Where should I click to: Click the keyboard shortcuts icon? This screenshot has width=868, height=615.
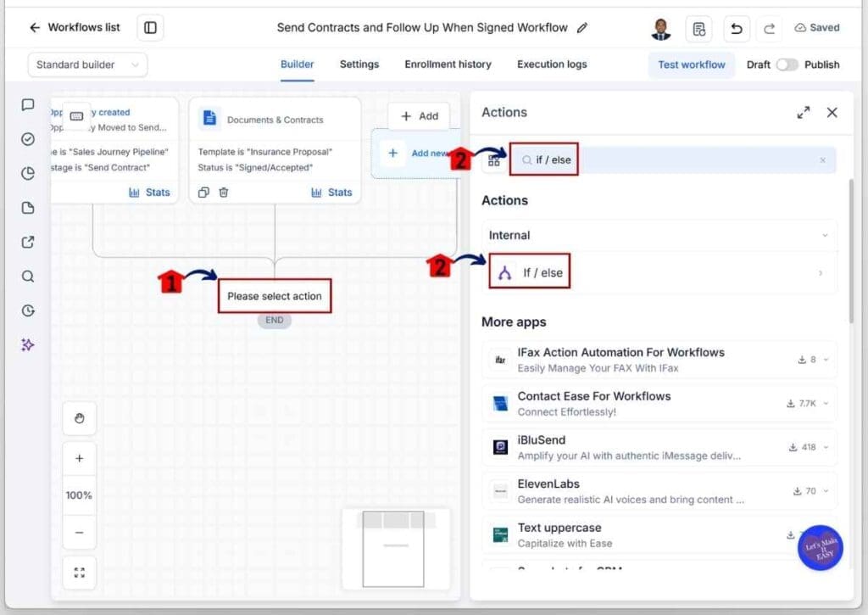point(76,116)
